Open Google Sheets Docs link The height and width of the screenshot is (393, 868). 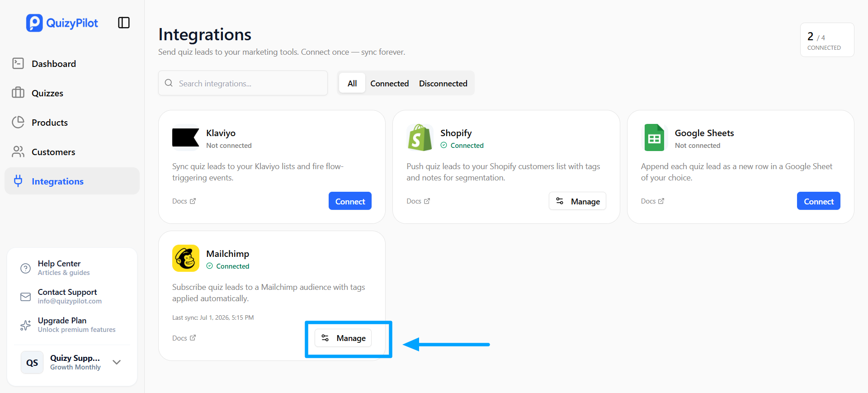(x=652, y=201)
